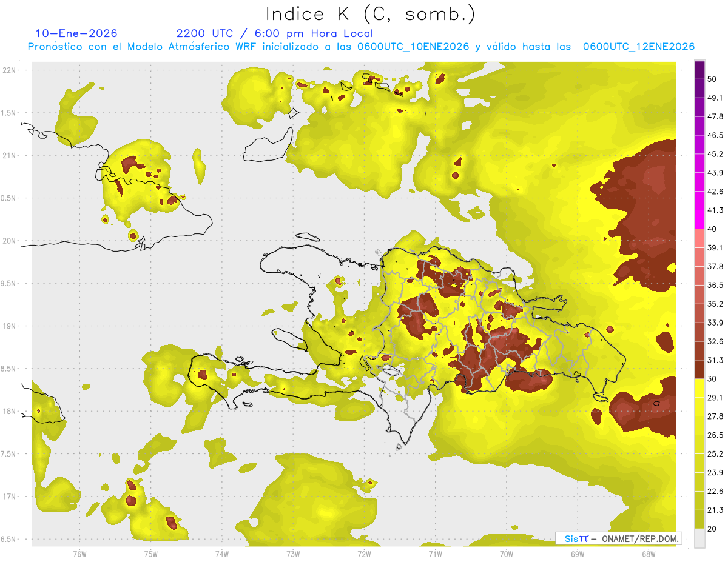Click the '37.8' color scale value
The height and width of the screenshot is (562, 728).
tap(715, 266)
